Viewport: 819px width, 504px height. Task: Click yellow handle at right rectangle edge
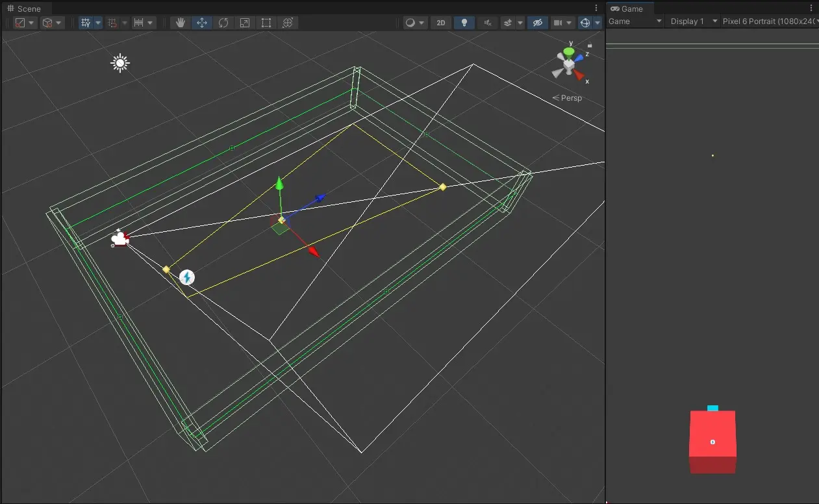click(x=443, y=187)
